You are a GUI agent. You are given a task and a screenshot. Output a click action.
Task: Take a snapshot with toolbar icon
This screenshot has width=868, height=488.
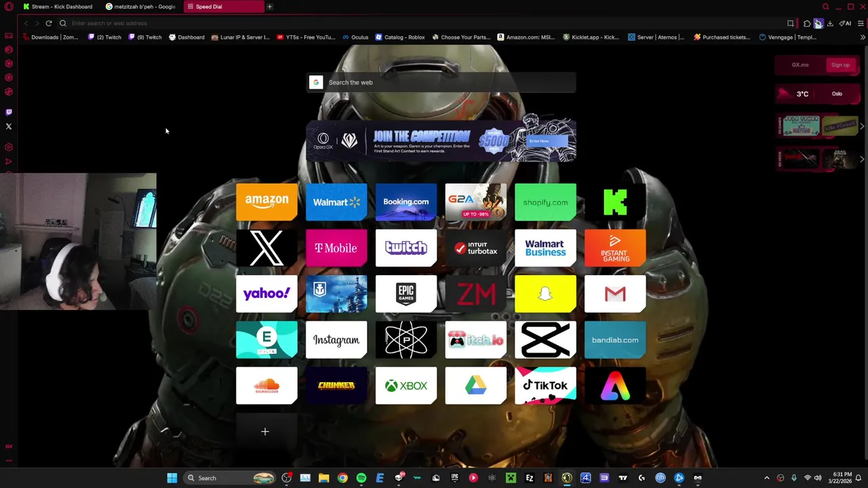click(x=791, y=23)
